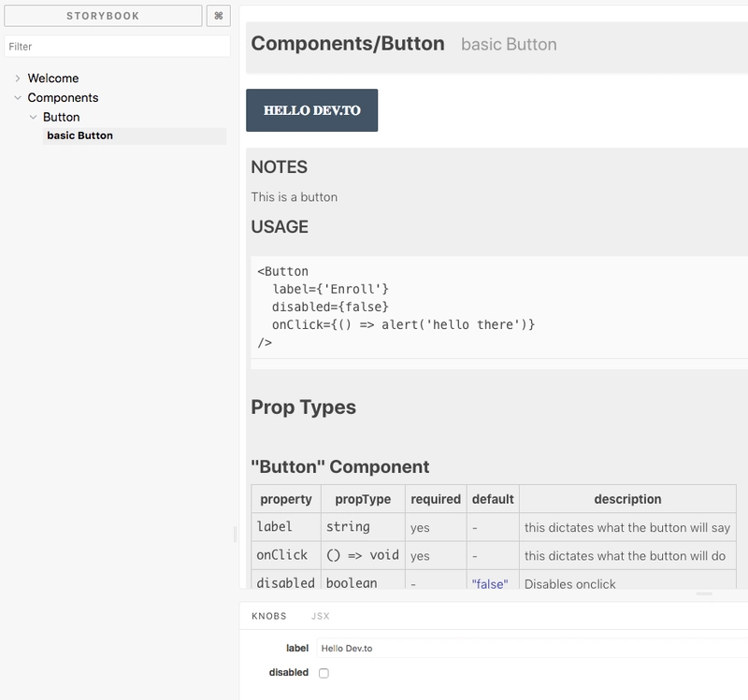Click the "false" default value

point(490,583)
